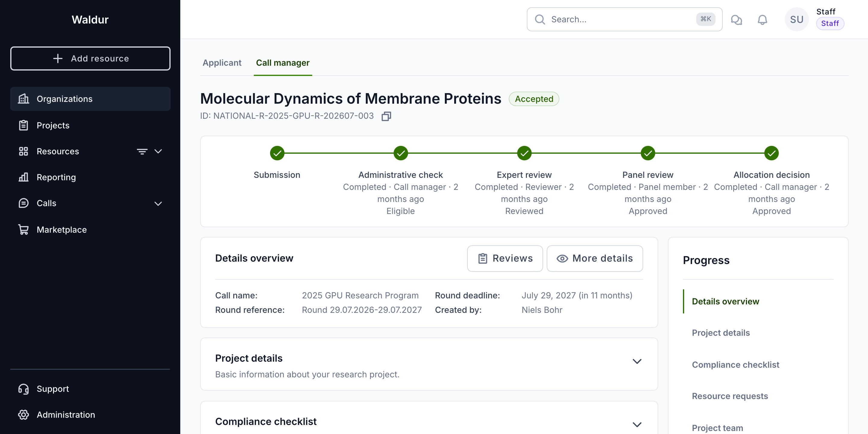Click the "Molecular Dynamics of Membrane Proteins" title
Screen dimensions: 868x434
tap(351, 99)
